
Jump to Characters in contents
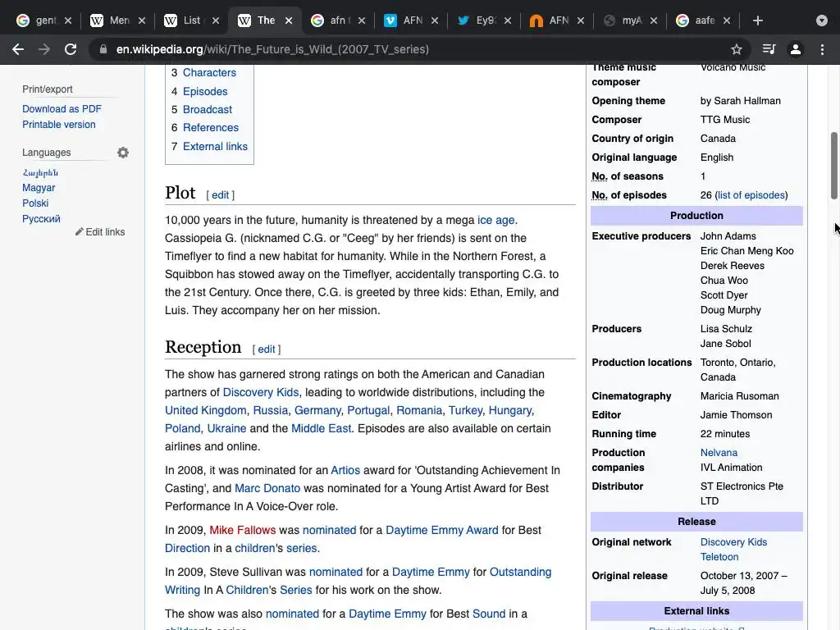209,72
